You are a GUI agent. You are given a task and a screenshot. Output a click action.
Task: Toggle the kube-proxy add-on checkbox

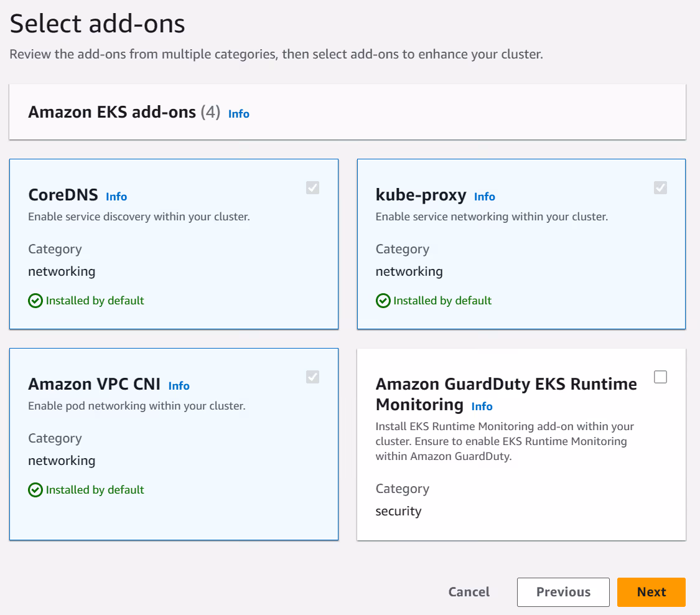660,187
